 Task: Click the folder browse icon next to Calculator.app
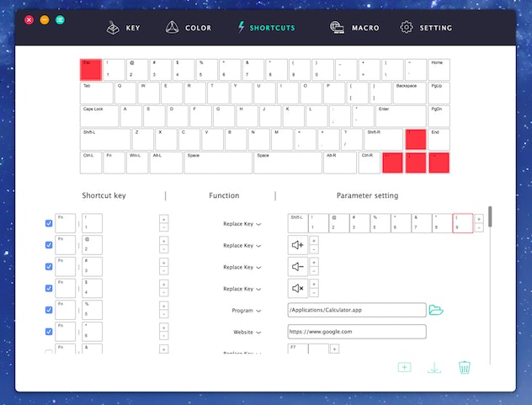coord(435,310)
